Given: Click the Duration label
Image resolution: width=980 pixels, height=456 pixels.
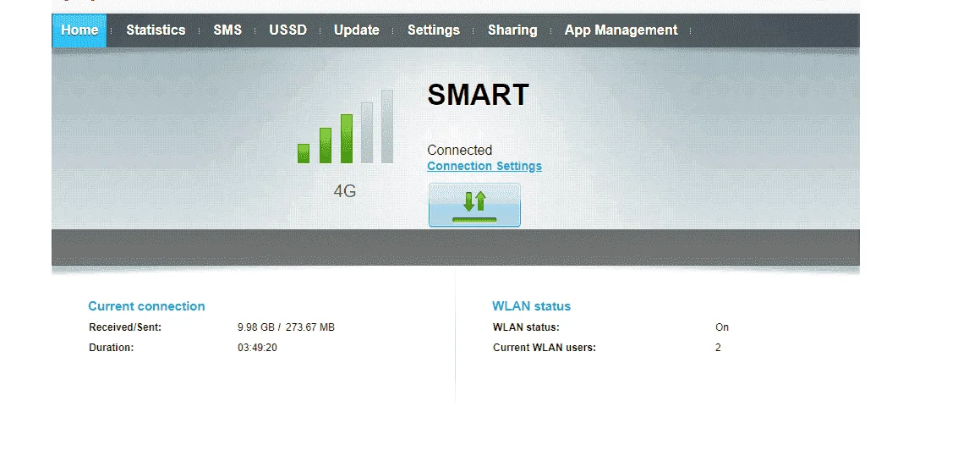Looking at the screenshot, I should [x=112, y=347].
